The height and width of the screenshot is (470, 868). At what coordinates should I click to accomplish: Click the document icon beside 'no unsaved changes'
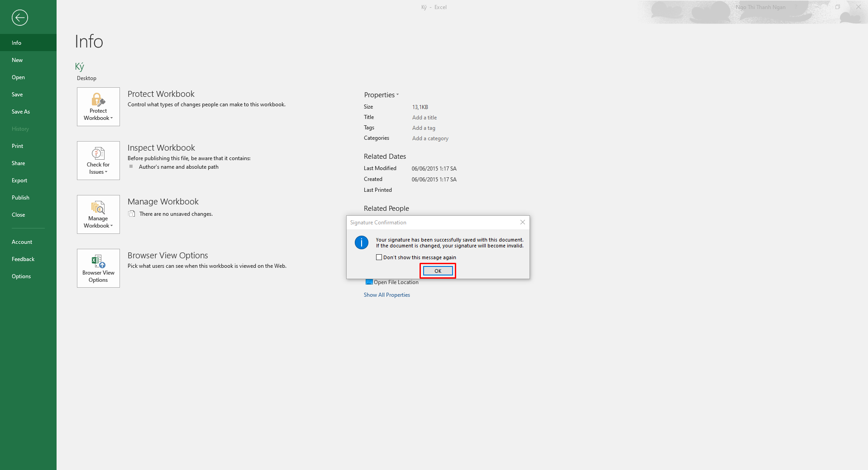pyautogui.click(x=131, y=214)
